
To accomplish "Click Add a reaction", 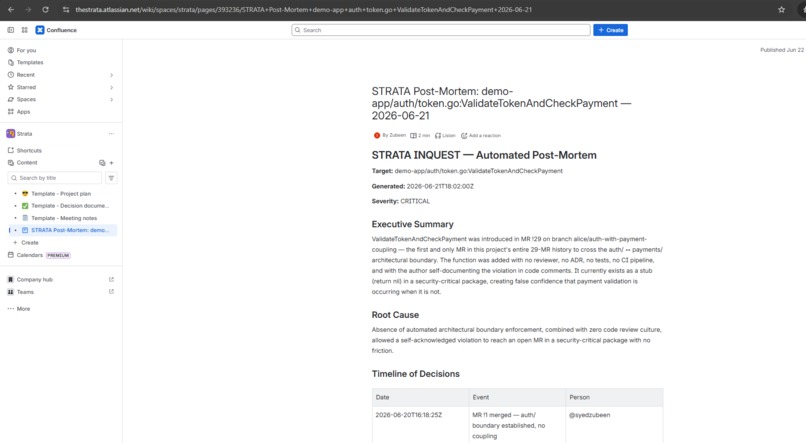I will [x=481, y=136].
